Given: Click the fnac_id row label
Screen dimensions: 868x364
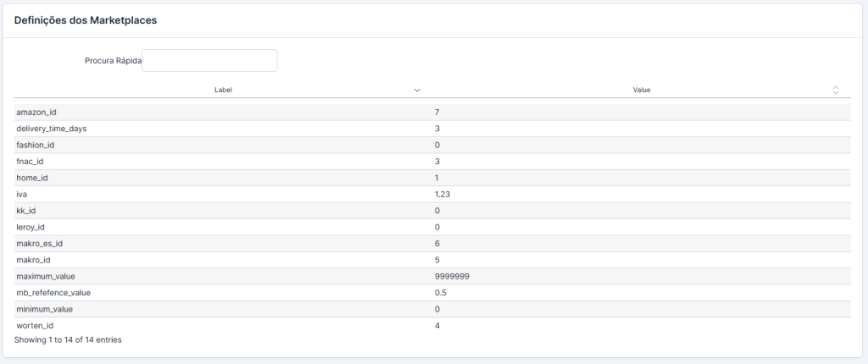Looking at the screenshot, I should (31, 161).
